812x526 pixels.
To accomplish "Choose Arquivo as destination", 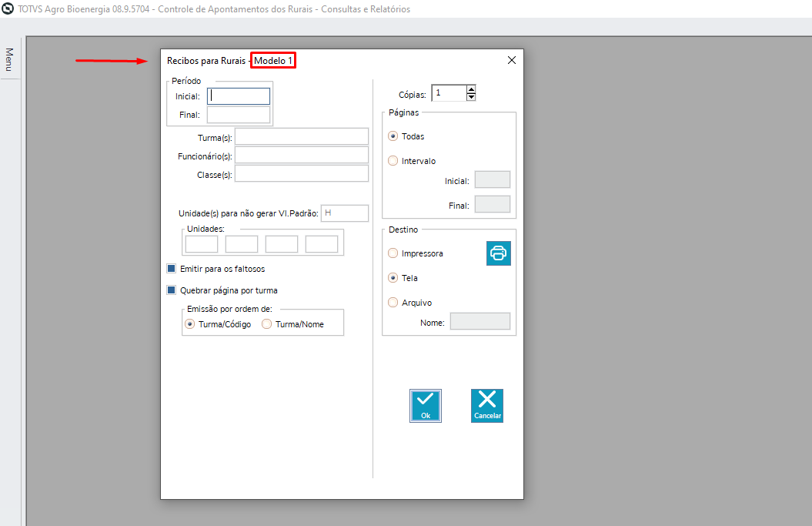I will 393,302.
